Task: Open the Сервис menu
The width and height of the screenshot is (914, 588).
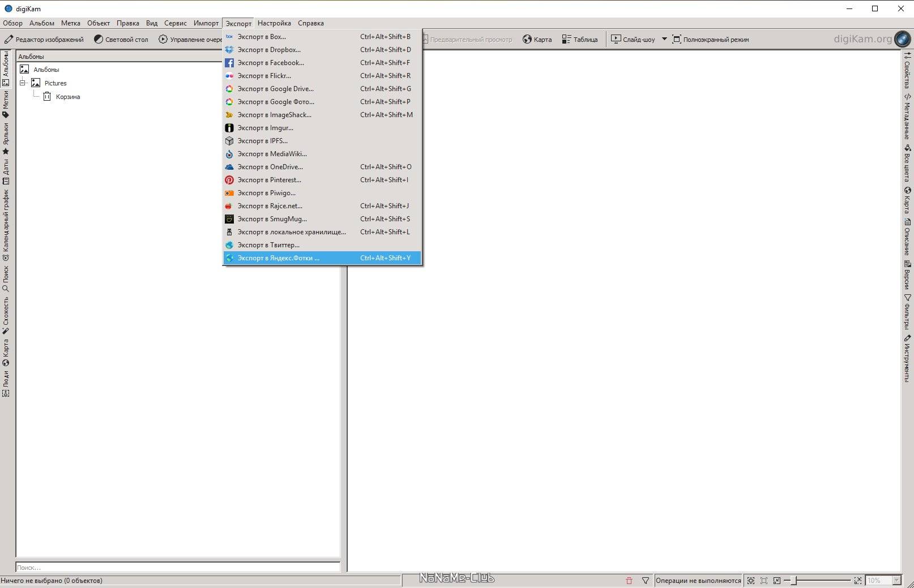Action: click(176, 23)
